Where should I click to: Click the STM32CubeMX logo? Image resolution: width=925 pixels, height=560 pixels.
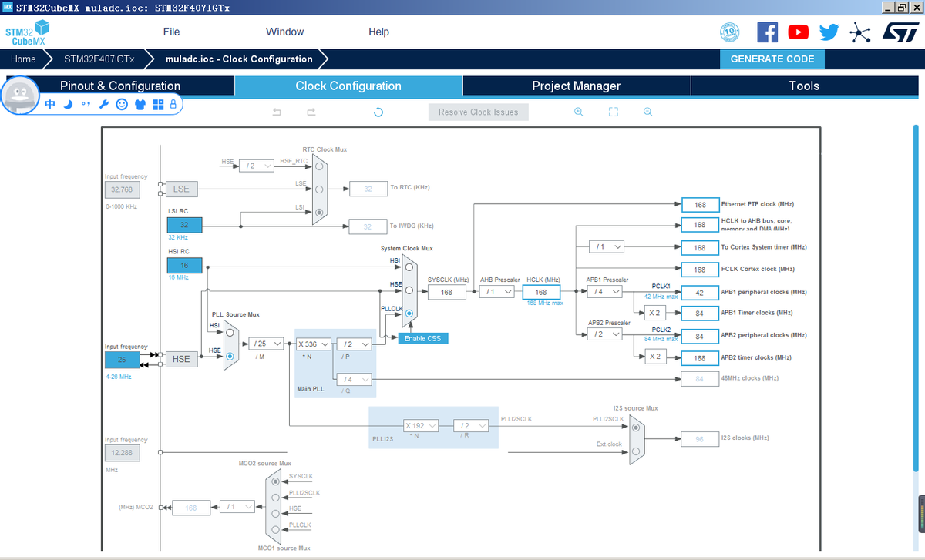[x=27, y=33]
